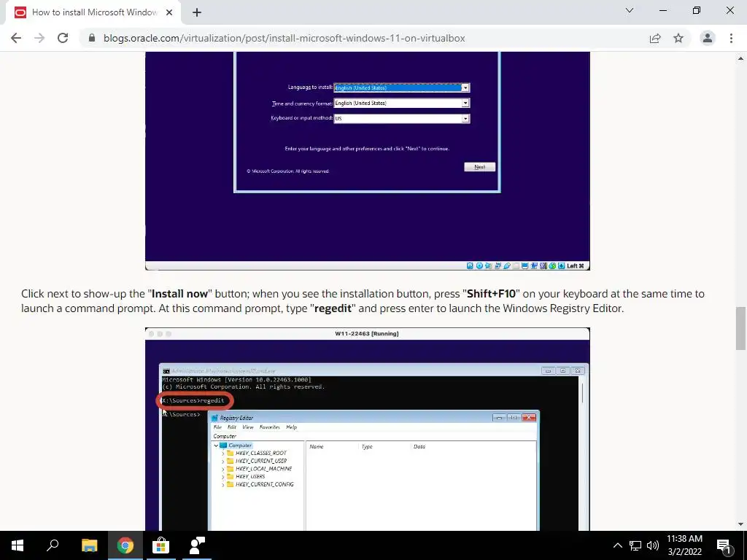
Task: Bookmark this page with the star
Action: (x=678, y=38)
